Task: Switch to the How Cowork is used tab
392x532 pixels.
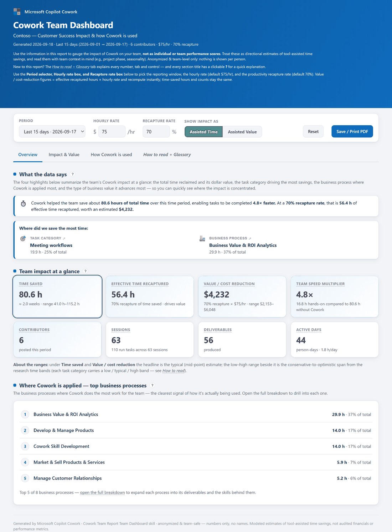Action: pos(111,154)
